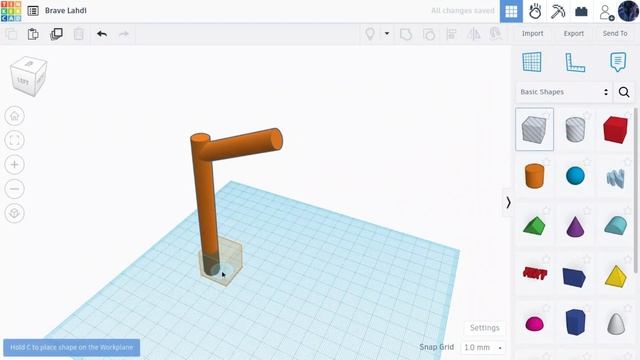Switch to orthographic view cube icon
640x360 pixels.
pyautogui.click(x=15, y=213)
